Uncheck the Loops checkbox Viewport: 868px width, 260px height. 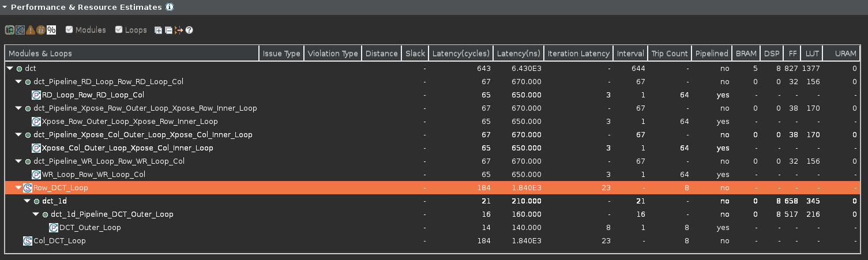(119, 30)
